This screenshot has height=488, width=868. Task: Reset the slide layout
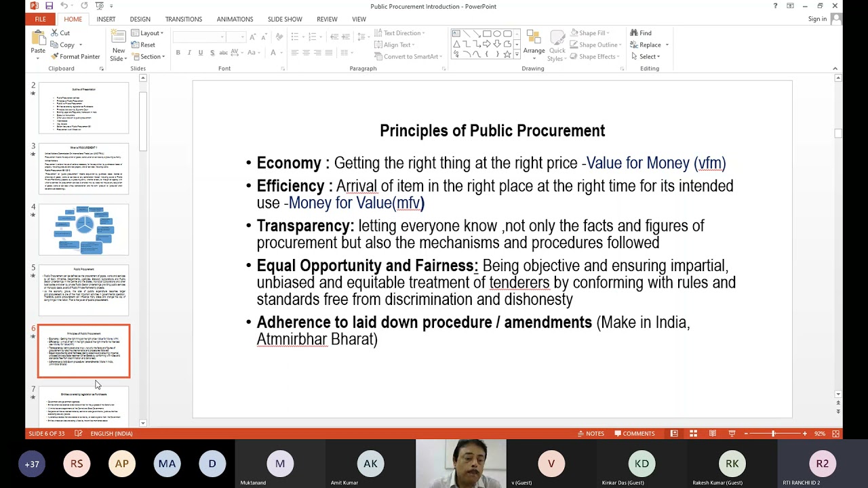[144, 45]
